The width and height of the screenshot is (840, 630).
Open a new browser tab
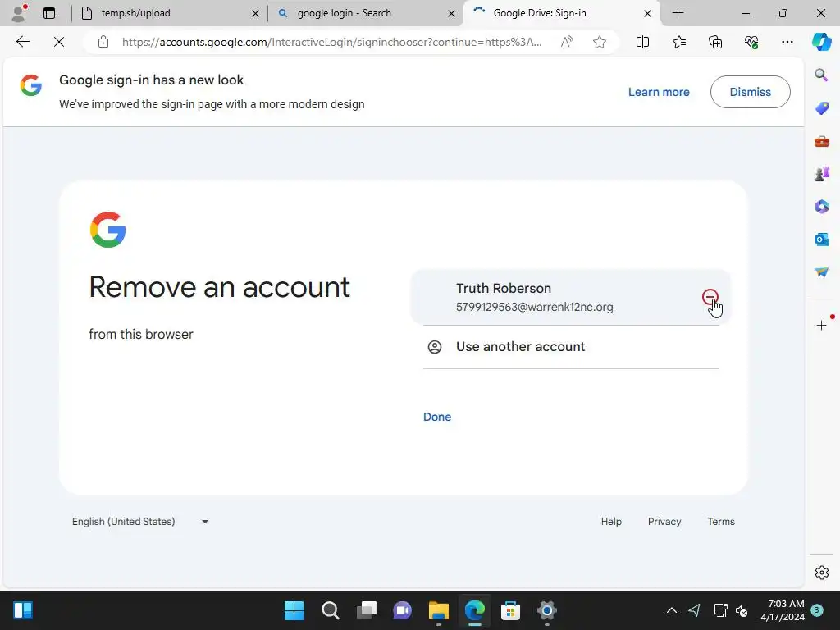click(x=678, y=13)
